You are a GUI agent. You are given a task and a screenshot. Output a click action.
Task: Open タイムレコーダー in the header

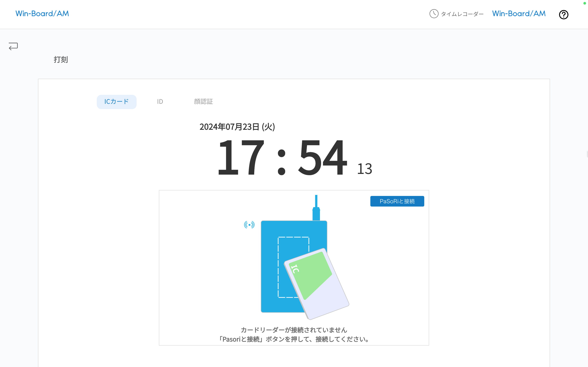click(x=462, y=14)
